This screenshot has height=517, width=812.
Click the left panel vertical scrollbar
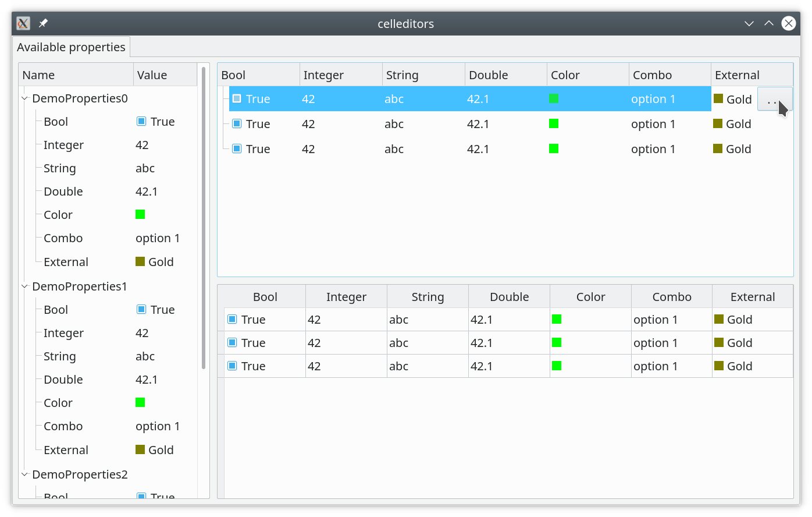pos(204,218)
